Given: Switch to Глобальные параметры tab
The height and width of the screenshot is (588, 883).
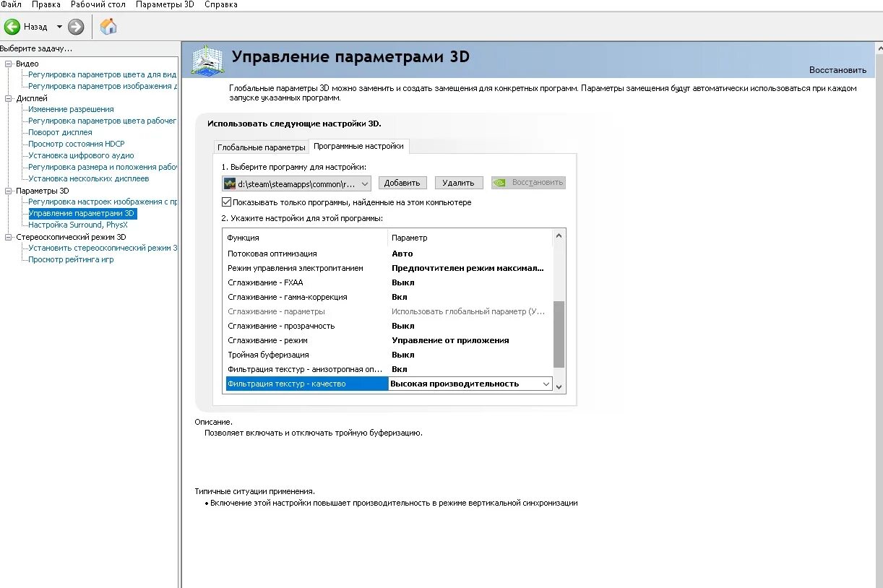Looking at the screenshot, I should (261, 147).
